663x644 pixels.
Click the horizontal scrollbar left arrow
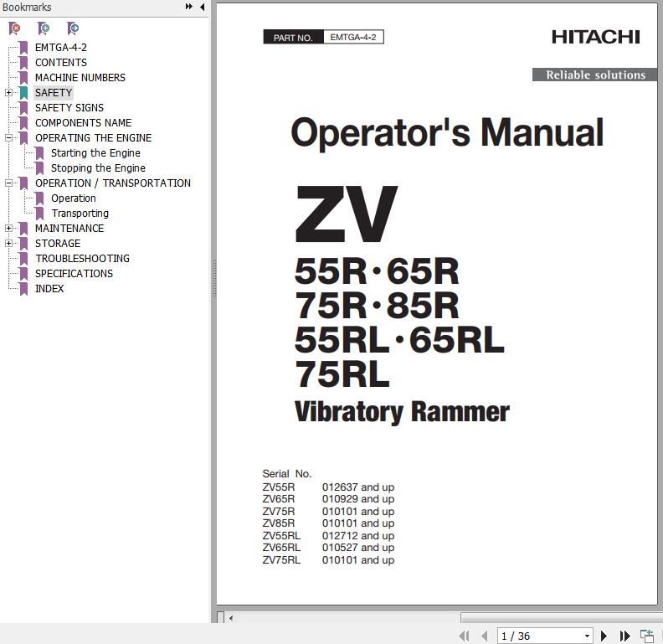pos(231,618)
